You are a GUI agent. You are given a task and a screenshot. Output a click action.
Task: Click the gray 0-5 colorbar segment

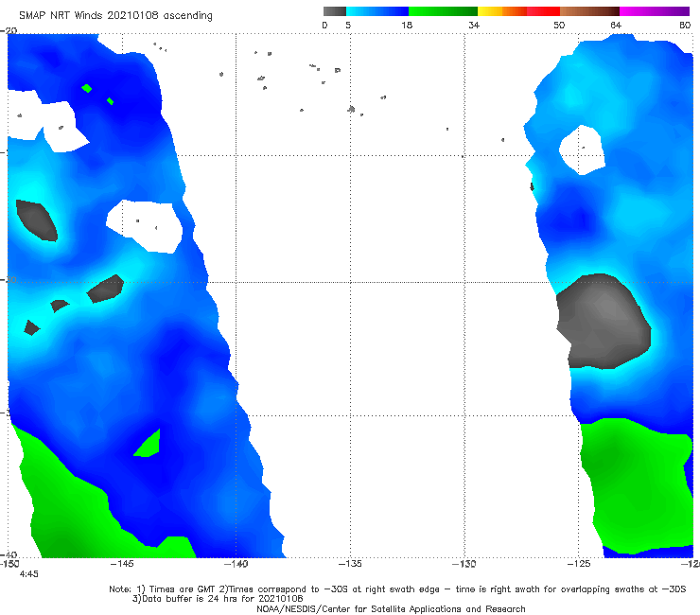(x=335, y=11)
